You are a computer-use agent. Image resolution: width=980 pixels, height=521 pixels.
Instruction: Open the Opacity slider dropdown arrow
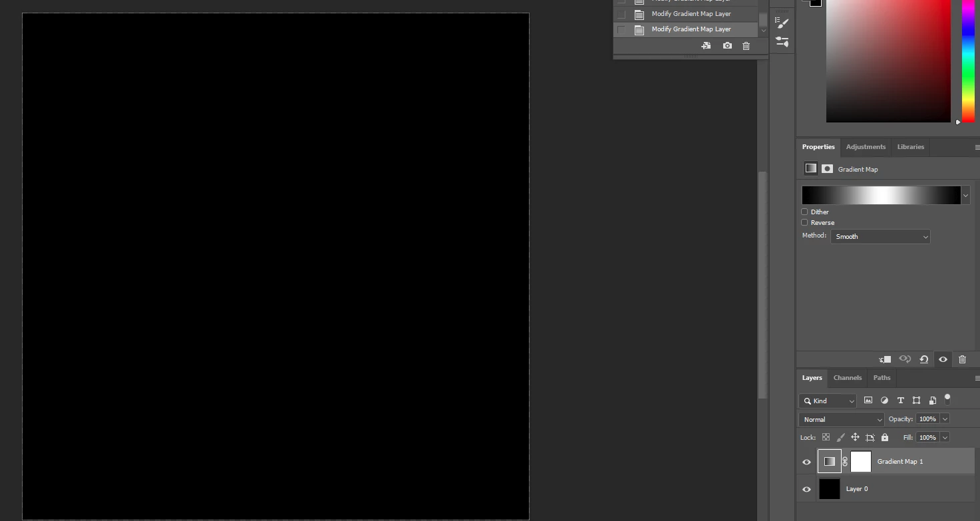(945, 419)
